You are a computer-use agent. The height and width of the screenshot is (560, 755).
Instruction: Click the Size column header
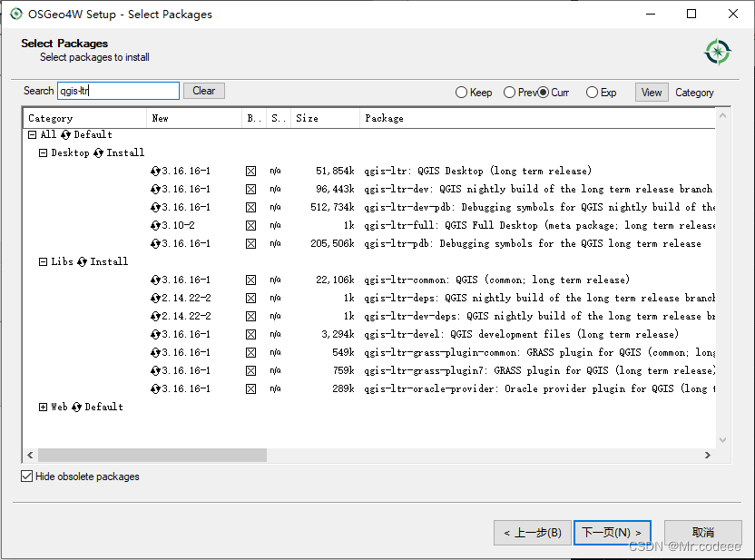point(325,118)
